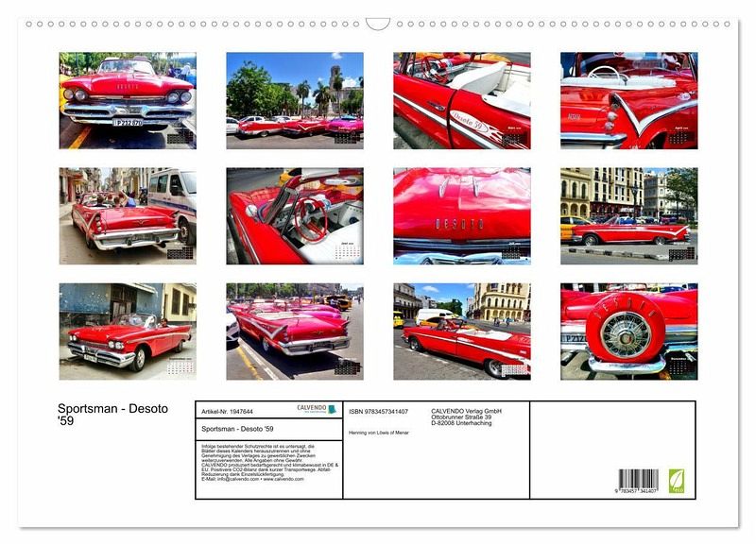Open the front-view DeSoto photo with plate P232870

point(128,101)
